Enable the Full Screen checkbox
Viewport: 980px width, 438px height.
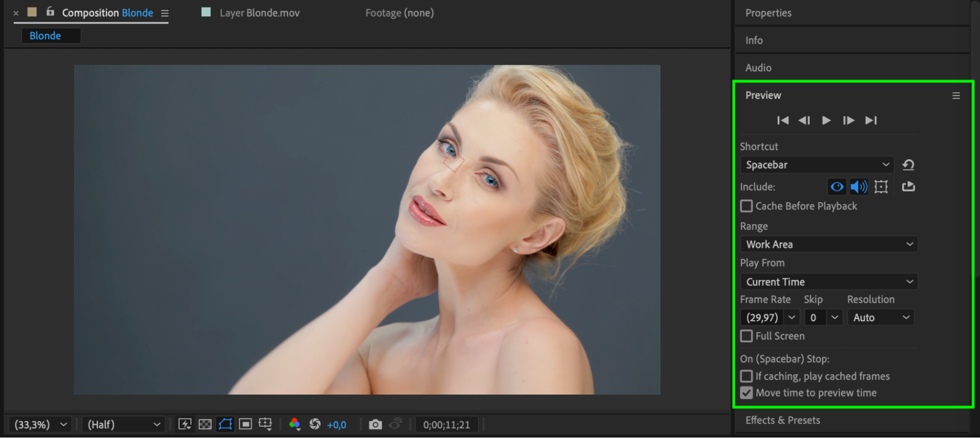746,336
